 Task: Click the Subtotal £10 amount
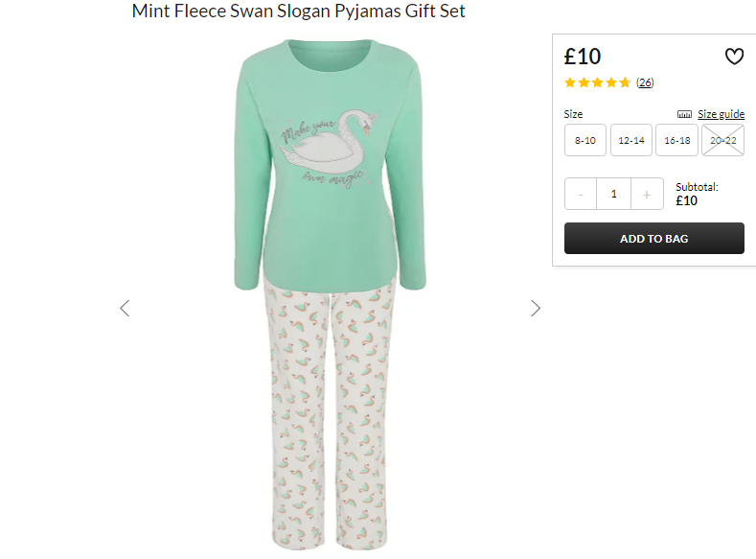point(687,200)
